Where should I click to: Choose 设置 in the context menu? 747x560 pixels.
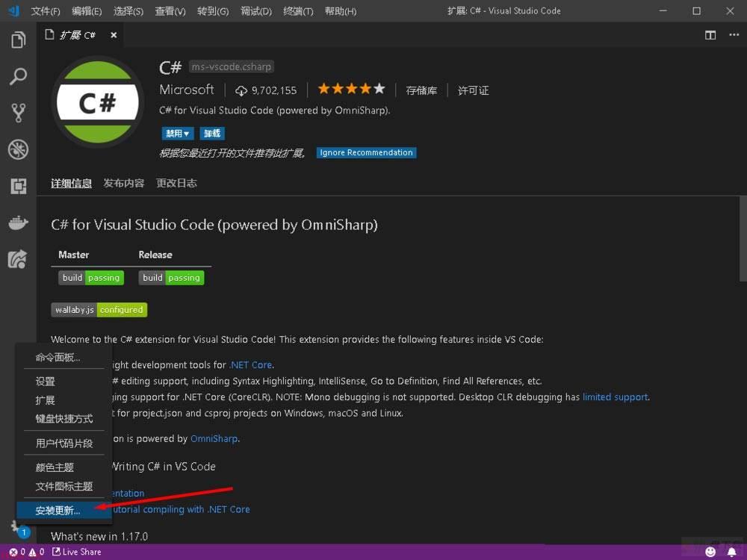click(x=64, y=382)
